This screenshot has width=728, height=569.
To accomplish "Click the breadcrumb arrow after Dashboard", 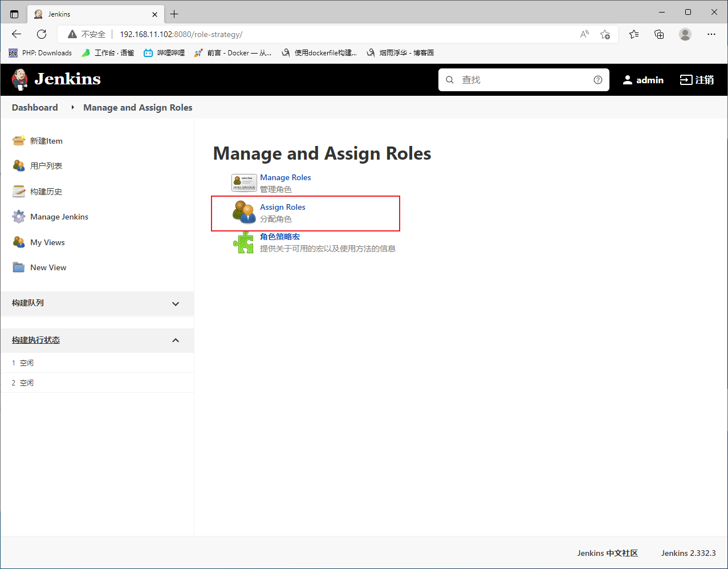I will click(x=73, y=107).
